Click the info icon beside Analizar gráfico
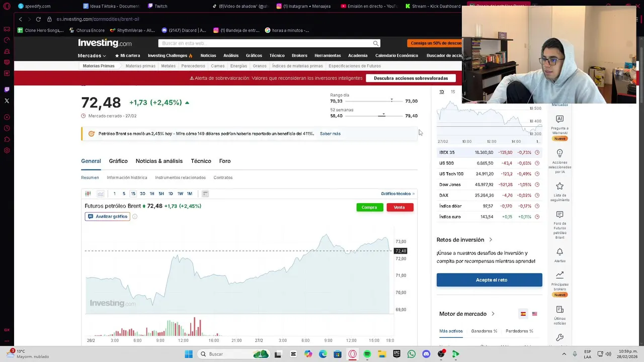 [135, 217]
